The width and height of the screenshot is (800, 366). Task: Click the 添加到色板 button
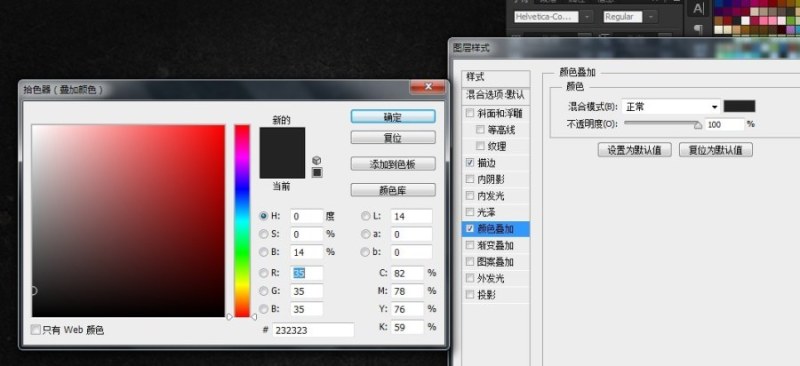(393, 164)
